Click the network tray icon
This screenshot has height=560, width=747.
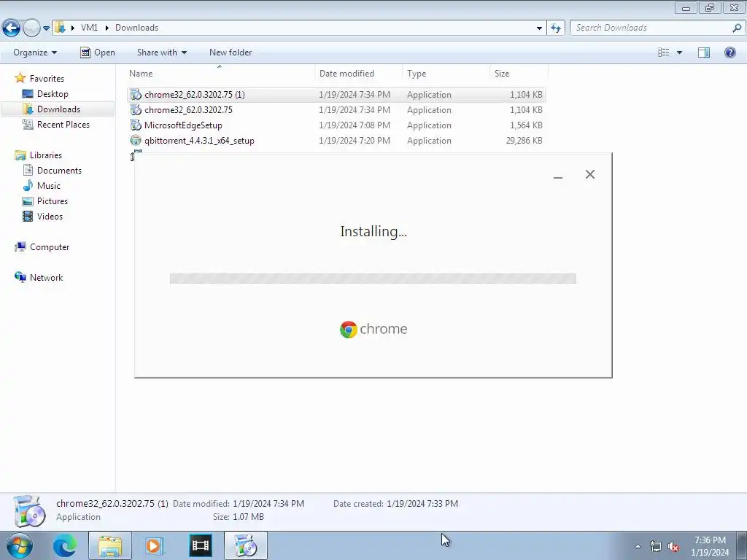pyautogui.click(x=656, y=547)
